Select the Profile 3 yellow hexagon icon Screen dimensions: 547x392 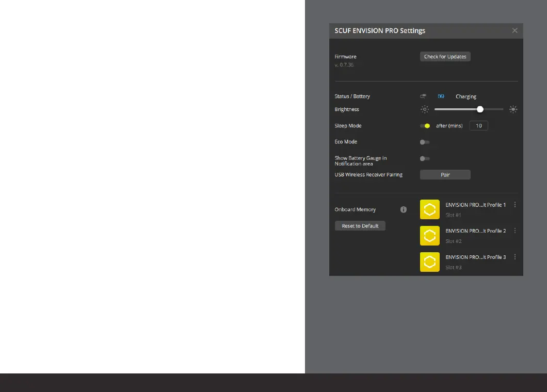pyautogui.click(x=430, y=262)
